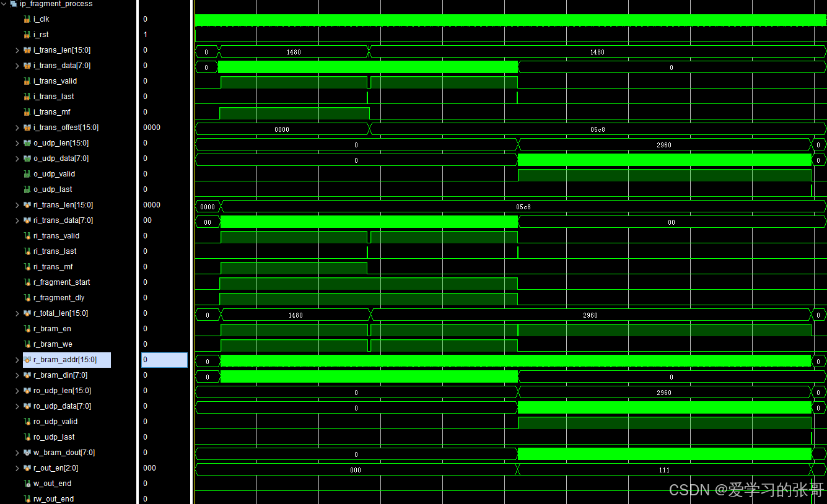The image size is (827, 504).
Task: Select the i_trans_valid signal name
Action: (x=55, y=81)
